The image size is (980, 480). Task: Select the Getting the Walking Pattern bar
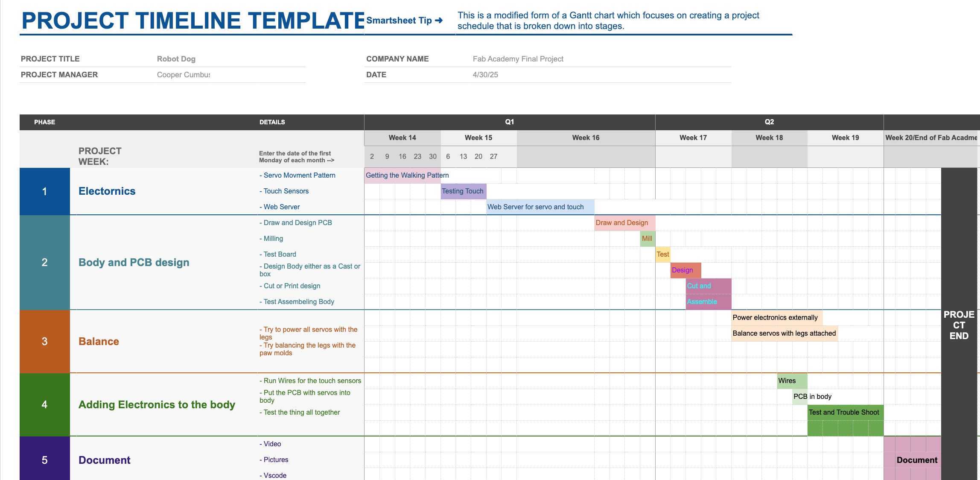pos(402,176)
